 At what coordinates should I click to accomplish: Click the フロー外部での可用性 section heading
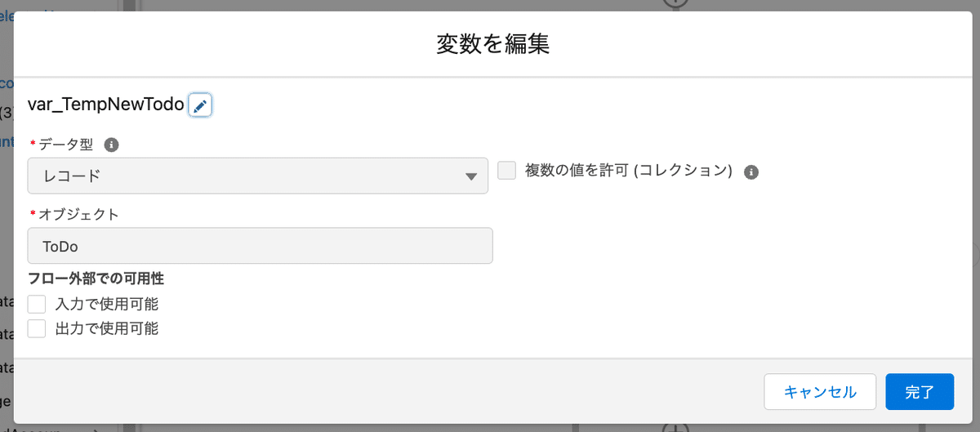pos(96,278)
